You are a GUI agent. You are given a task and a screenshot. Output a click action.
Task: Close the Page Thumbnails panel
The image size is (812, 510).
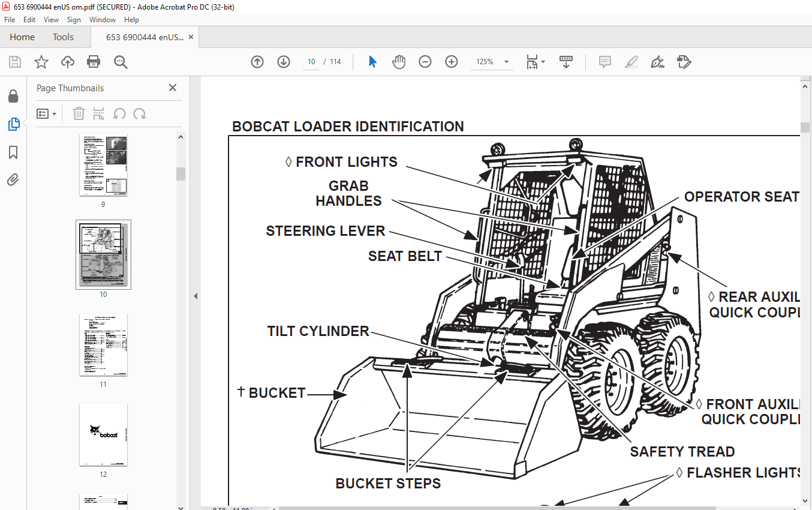coord(173,88)
